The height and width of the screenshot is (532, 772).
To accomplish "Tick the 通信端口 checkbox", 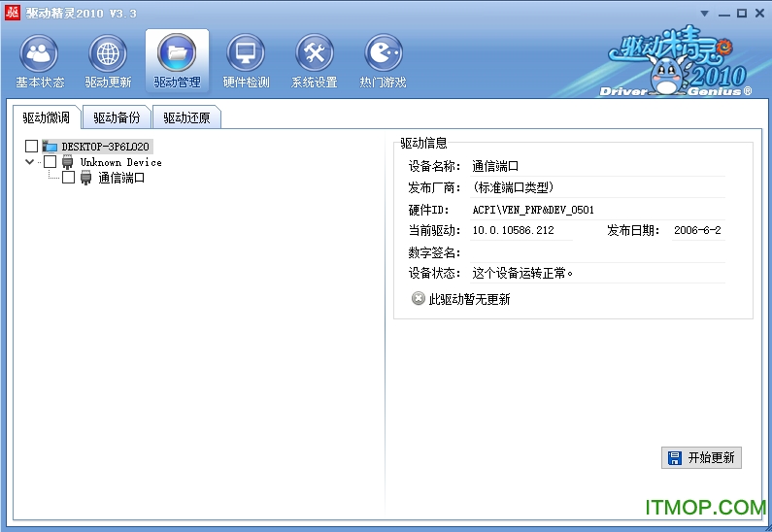I will (x=68, y=177).
